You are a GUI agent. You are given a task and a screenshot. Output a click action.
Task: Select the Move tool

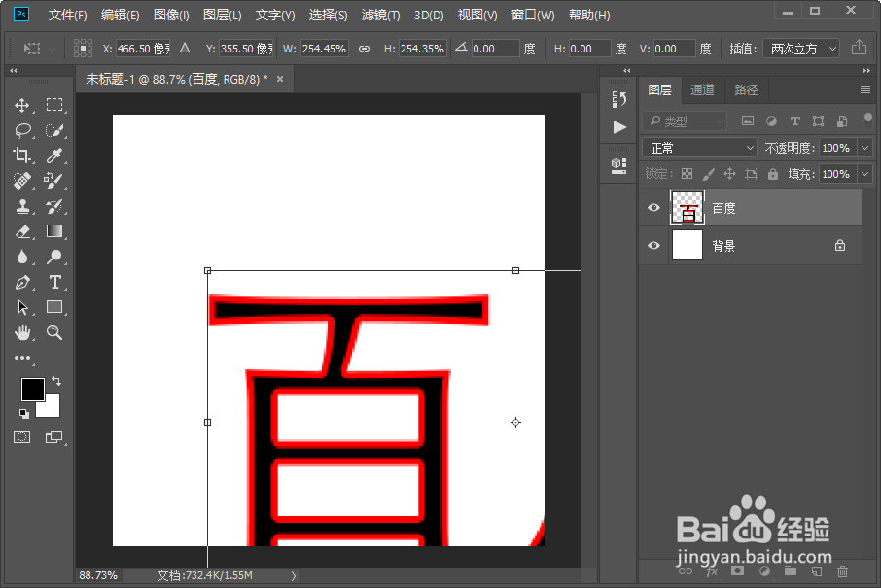pyautogui.click(x=22, y=105)
